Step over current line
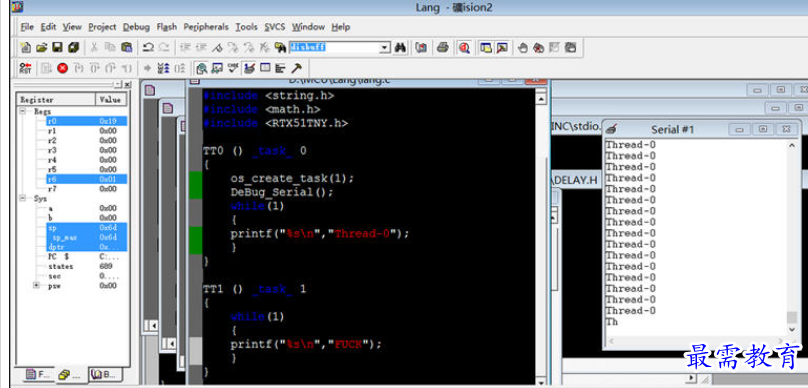808x388 pixels. [x=94, y=68]
